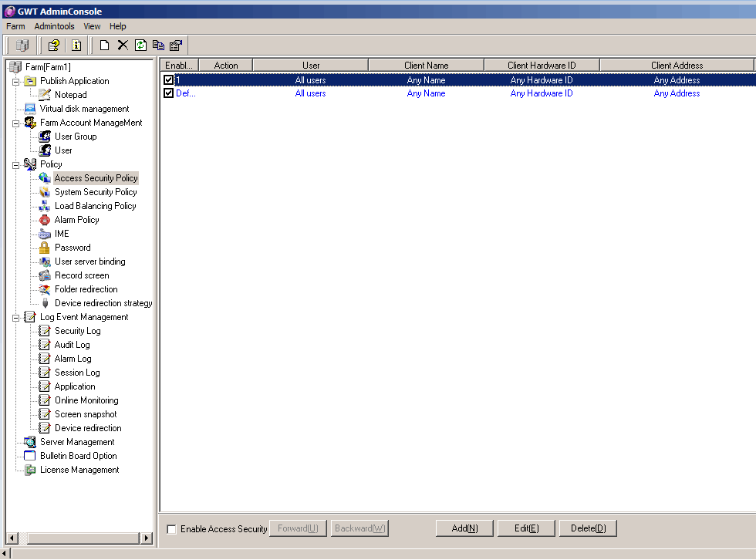Click the Copy toolbar icon
The image size is (756, 560).
coord(158,46)
